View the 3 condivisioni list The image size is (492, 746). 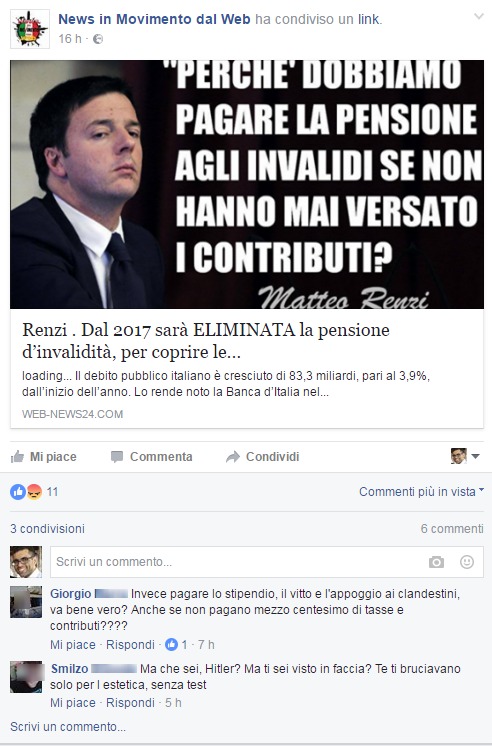click(x=48, y=529)
